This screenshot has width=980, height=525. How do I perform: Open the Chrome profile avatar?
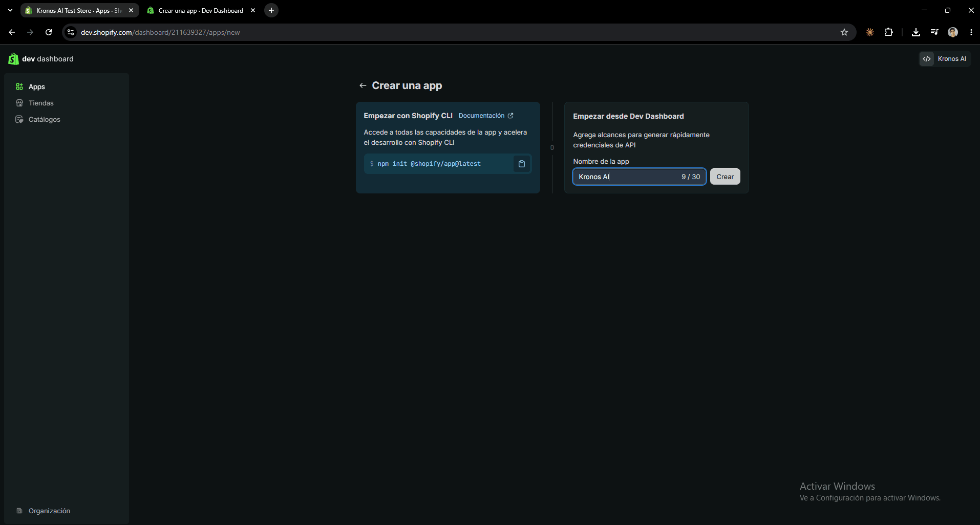[x=952, y=32]
